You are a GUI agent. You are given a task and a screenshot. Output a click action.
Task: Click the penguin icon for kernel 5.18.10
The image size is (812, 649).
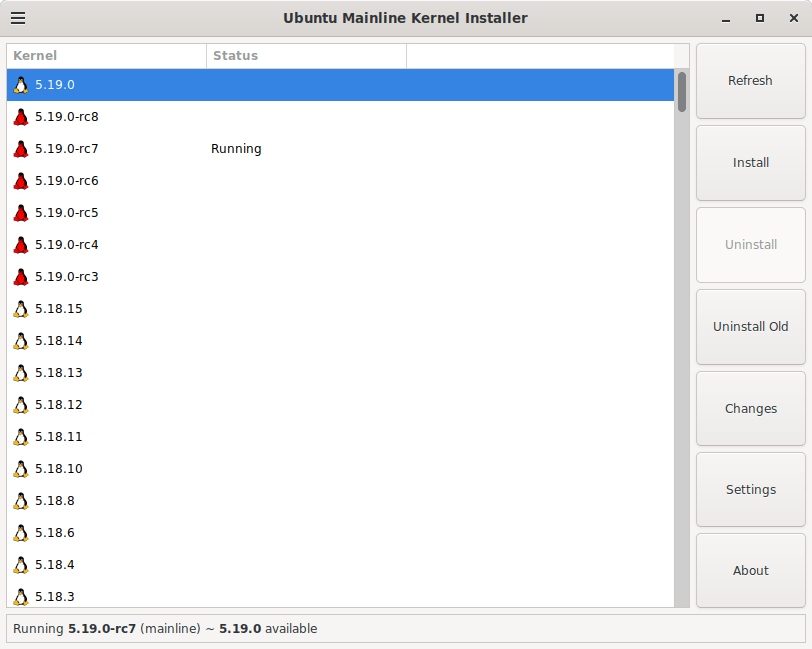point(21,469)
